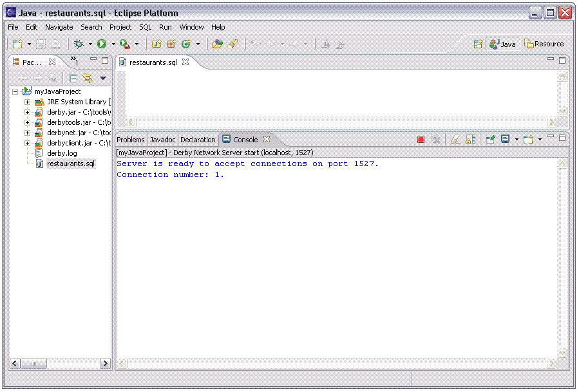Toggle Scroll Lock in Console
Screen dimensions: 579x392
(x=471, y=140)
